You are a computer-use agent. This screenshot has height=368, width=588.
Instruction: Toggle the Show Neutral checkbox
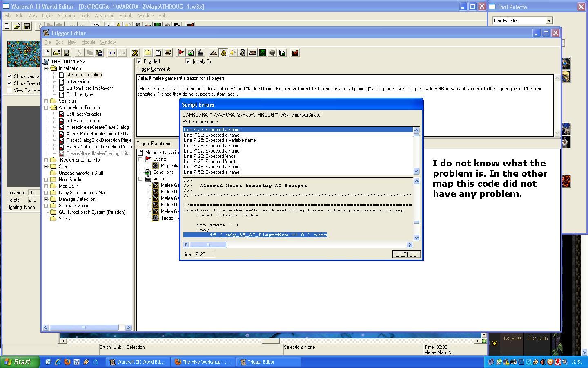tap(9, 76)
